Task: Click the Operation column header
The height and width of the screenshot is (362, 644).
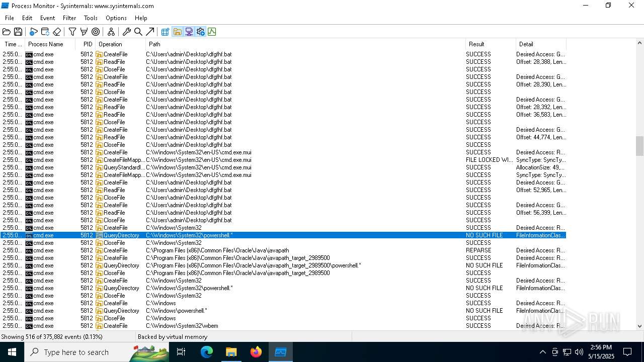Action: click(x=121, y=44)
